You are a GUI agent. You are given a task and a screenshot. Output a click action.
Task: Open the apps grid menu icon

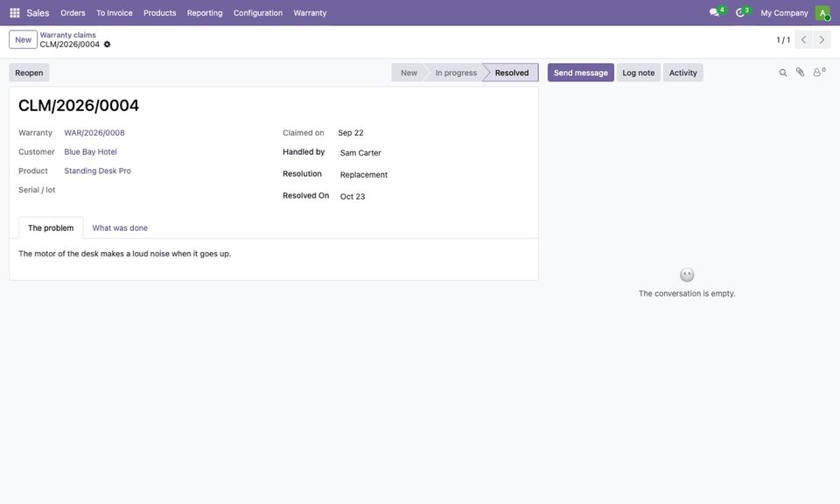click(x=15, y=13)
